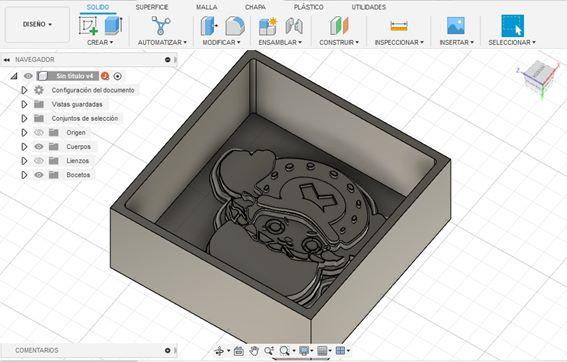
Task: Click the Look At navigation icon
Action: coord(239,350)
